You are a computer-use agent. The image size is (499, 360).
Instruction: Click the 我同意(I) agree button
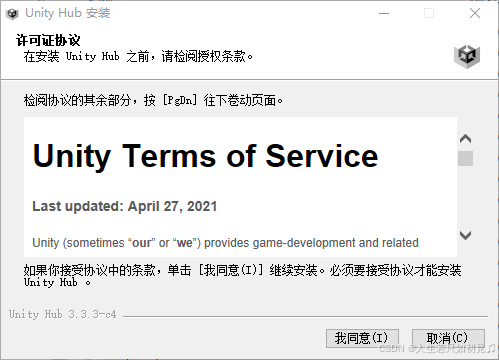click(x=362, y=338)
